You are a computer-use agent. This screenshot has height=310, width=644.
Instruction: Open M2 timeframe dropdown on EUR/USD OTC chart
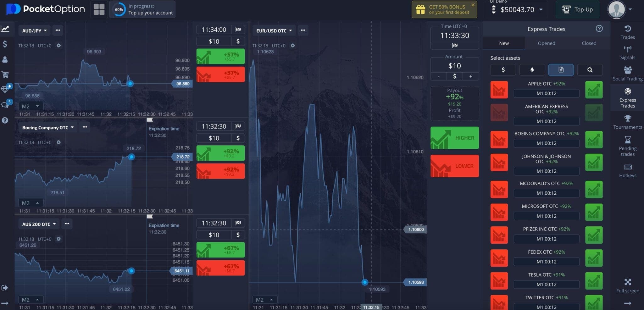[265, 300]
